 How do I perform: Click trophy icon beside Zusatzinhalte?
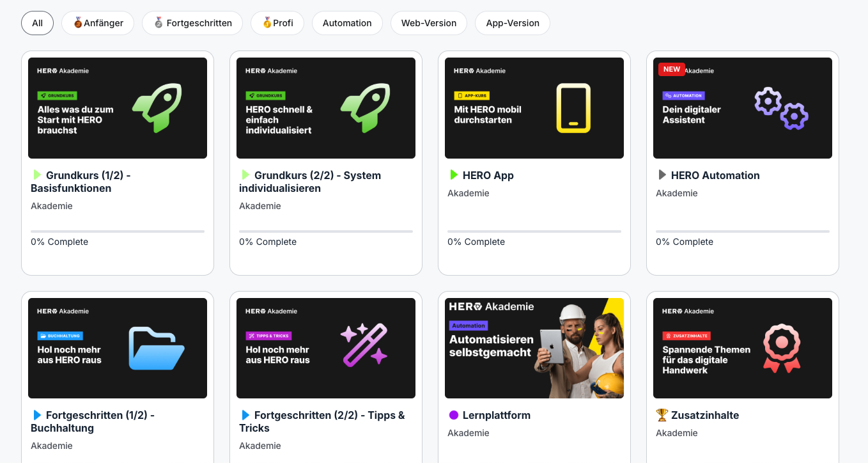[x=662, y=415]
